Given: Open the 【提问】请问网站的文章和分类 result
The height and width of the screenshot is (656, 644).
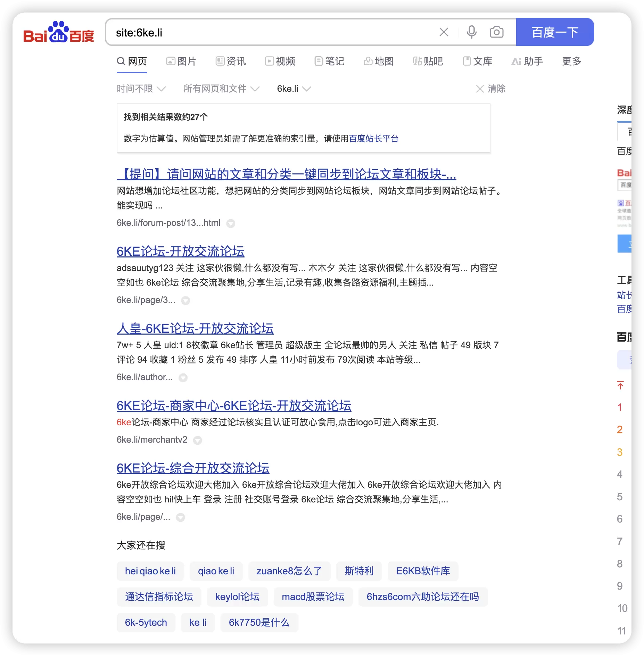Looking at the screenshot, I should tap(287, 174).
